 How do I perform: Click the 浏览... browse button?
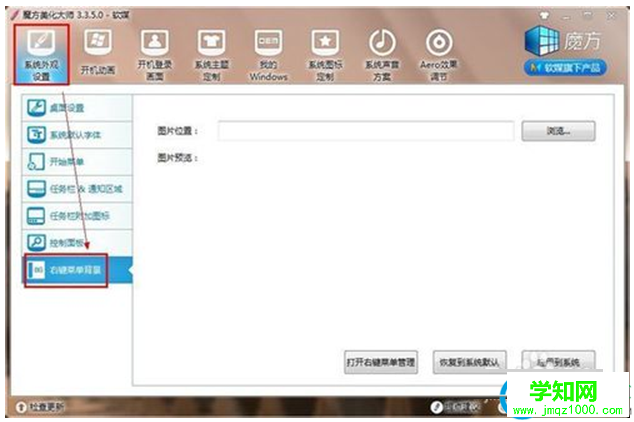click(558, 131)
